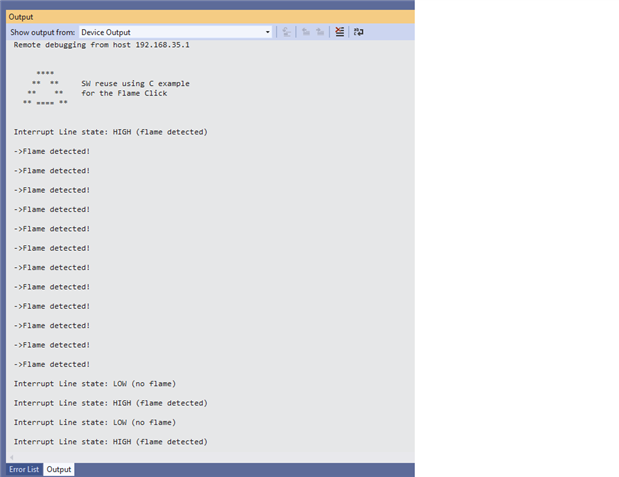Click the 'Show output from:' label

point(42,32)
